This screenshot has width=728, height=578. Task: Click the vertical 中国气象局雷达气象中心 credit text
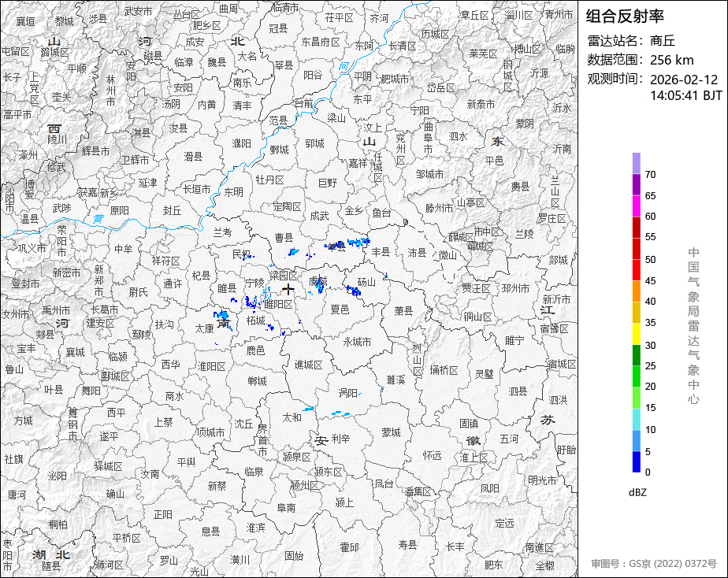693,326
